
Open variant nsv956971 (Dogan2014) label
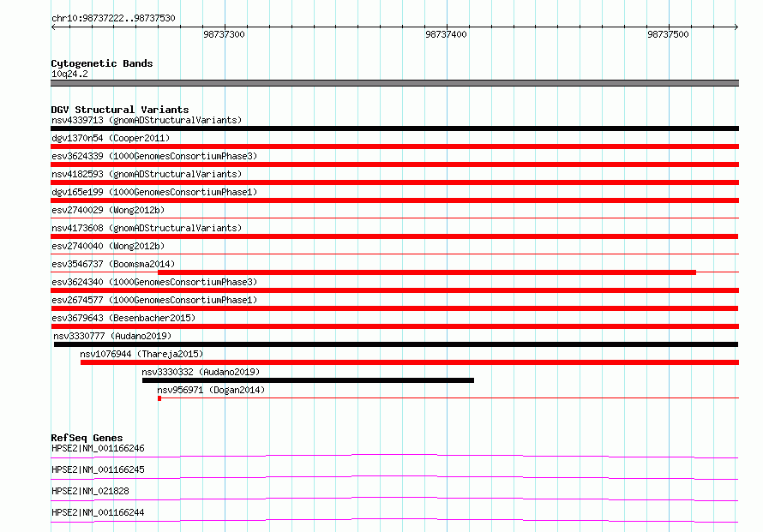(x=211, y=390)
